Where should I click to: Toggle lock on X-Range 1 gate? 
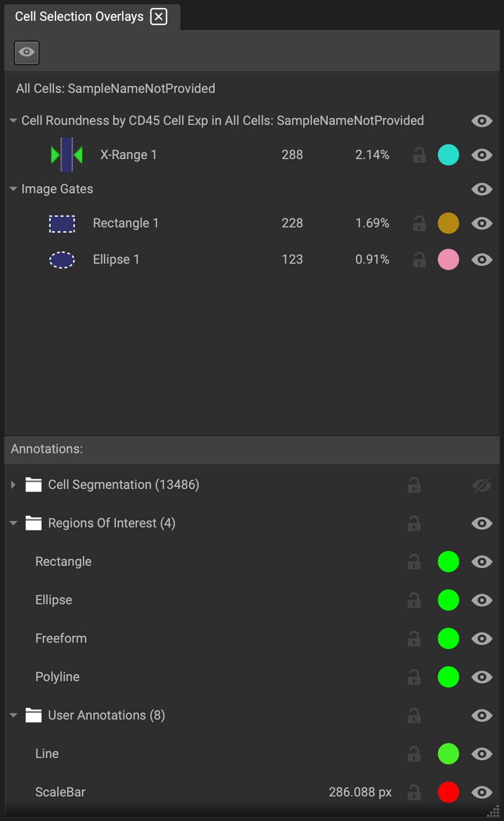pos(419,155)
